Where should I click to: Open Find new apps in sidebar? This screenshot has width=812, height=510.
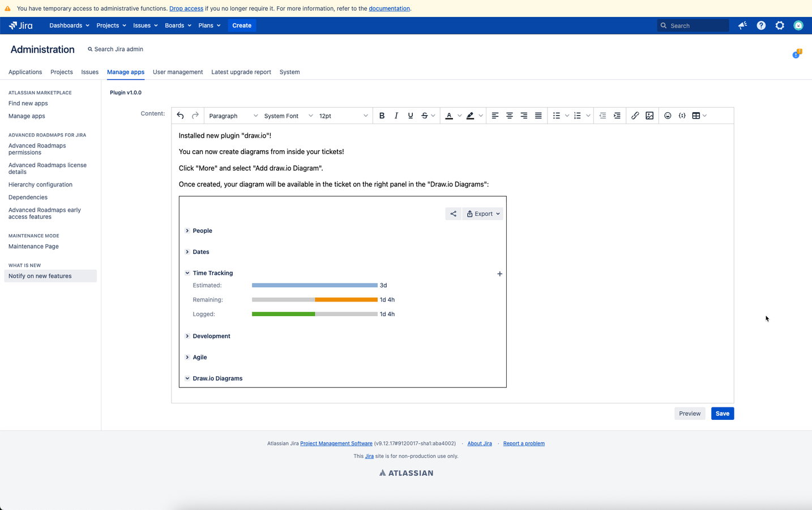click(28, 103)
